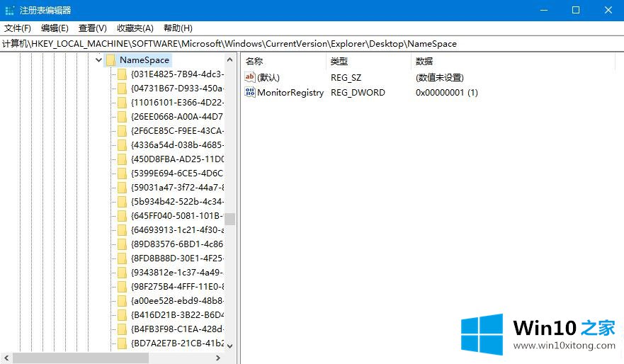Select the {5b934b42-522b-4c34 key

177,202
